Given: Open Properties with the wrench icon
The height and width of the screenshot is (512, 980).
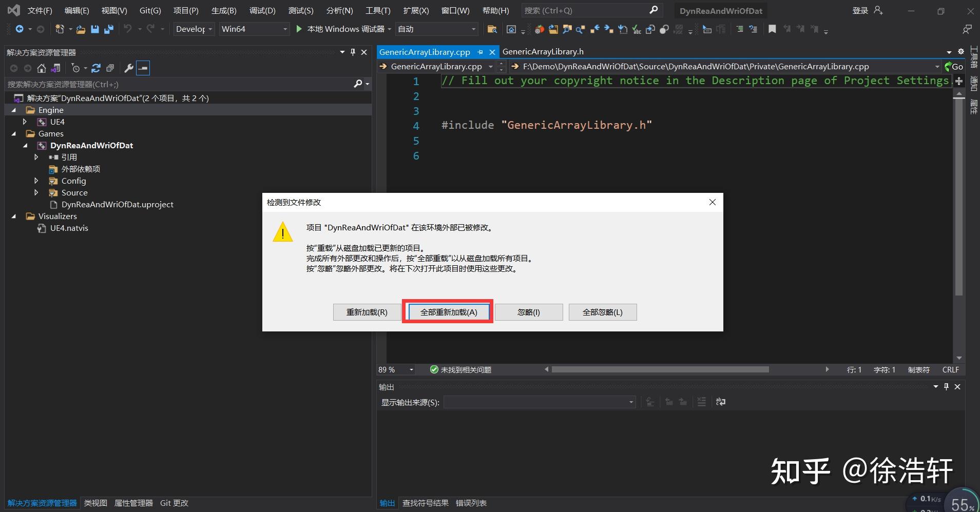Looking at the screenshot, I should click(x=129, y=68).
